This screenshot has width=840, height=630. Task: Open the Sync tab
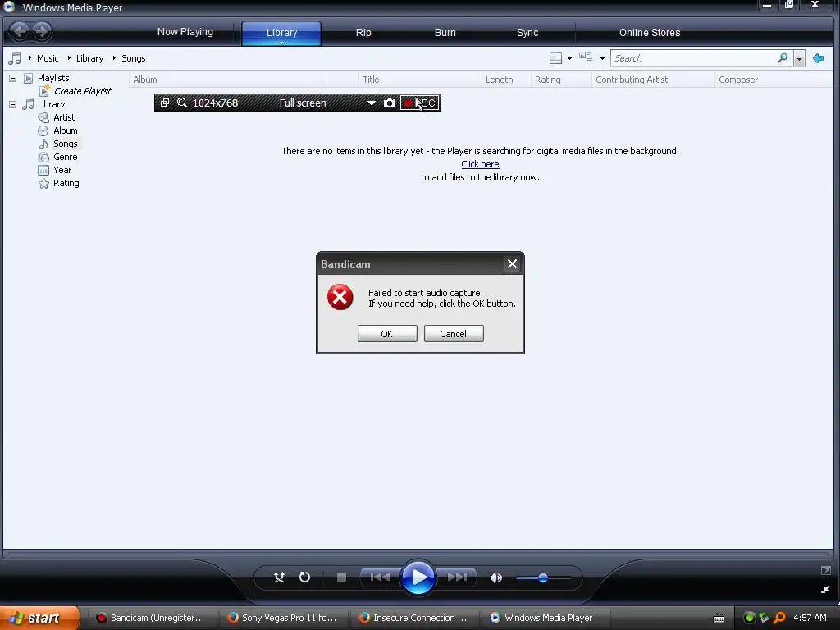(x=527, y=33)
